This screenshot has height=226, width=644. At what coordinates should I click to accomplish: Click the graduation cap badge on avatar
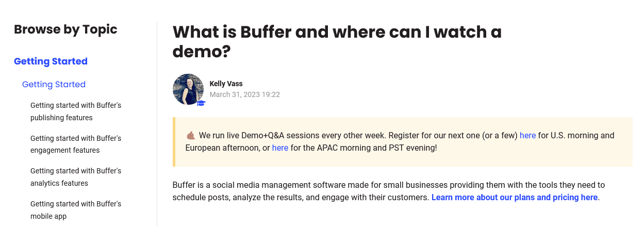(x=201, y=103)
